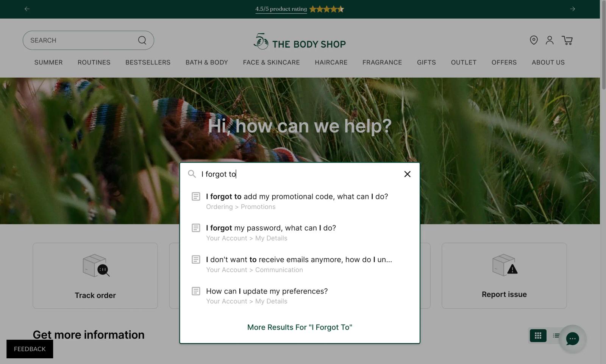Image resolution: width=606 pixels, height=364 pixels.
Task: Click document icon beside preferences suggestion
Action: coord(196,291)
